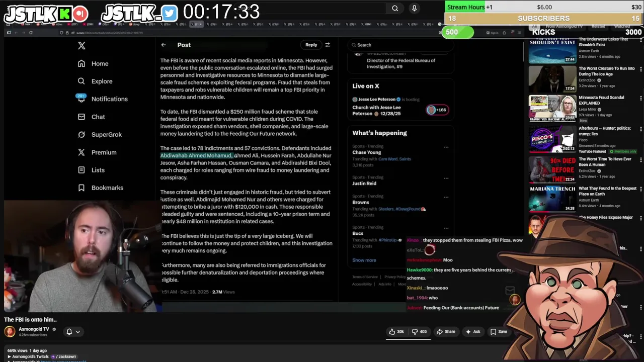Go back with the Post arrow
The width and height of the screenshot is (644, 362).
tap(164, 45)
